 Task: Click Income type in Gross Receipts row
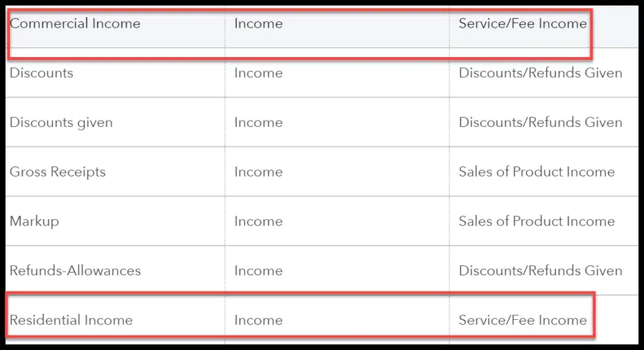(258, 172)
